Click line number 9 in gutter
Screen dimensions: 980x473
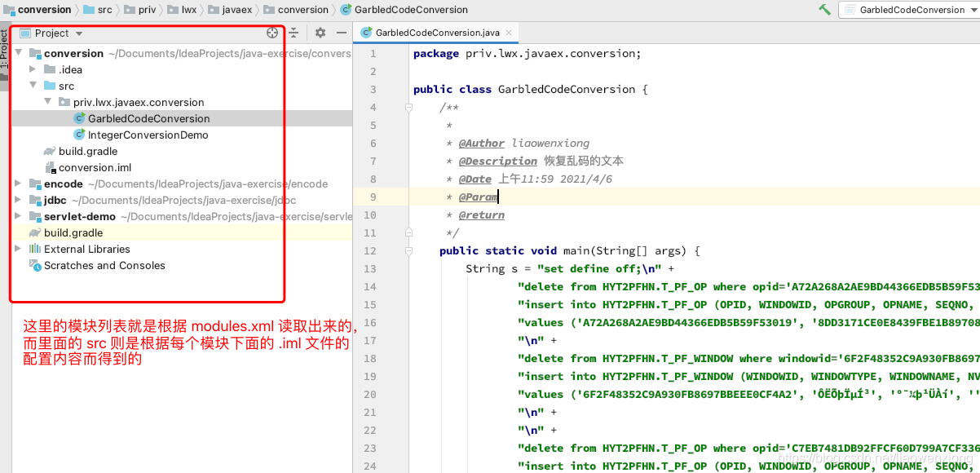[x=373, y=197]
